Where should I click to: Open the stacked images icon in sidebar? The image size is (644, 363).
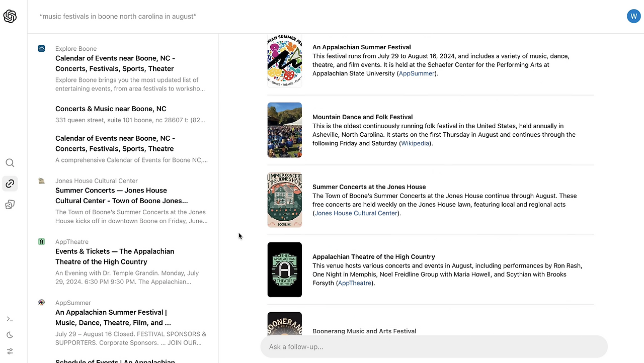point(10,204)
